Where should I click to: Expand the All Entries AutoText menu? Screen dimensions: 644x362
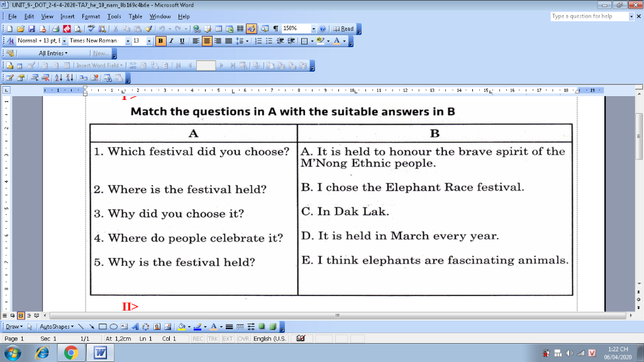(x=53, y=53)
